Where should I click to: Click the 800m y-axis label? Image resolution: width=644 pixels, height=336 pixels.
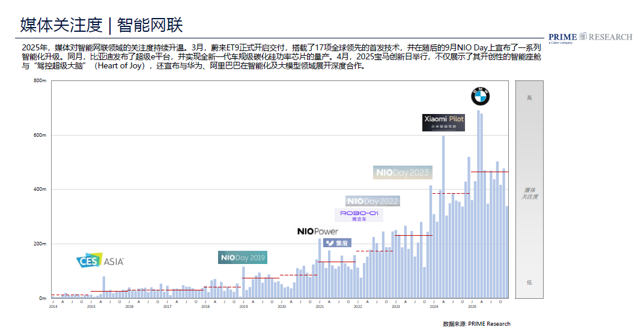[x=40, y=81]
